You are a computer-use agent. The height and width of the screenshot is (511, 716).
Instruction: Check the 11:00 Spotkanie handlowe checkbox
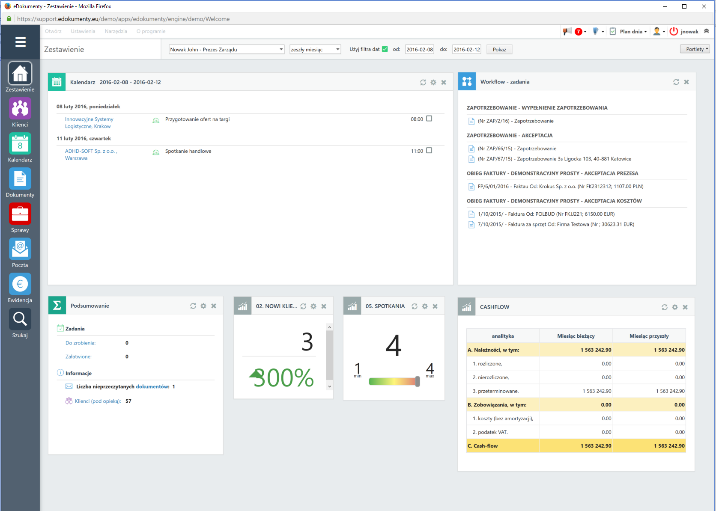429,151
